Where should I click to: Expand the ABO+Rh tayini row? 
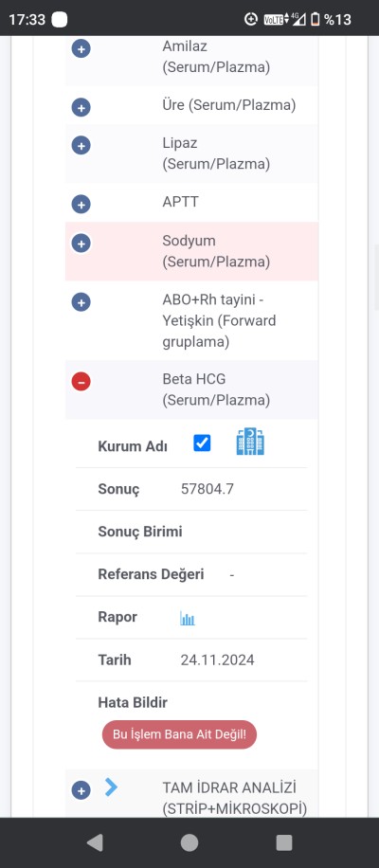(x=81, y=302)
